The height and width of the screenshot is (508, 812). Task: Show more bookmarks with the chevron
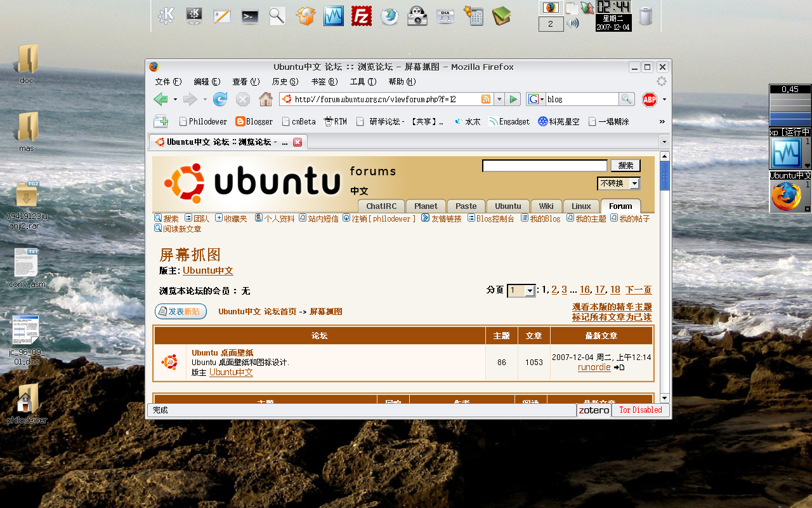(662, 121)
